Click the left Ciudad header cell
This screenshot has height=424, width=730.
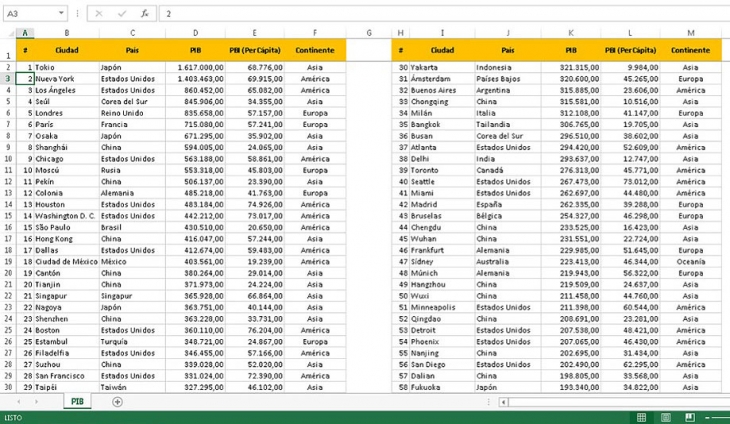(x=67, y=50)
